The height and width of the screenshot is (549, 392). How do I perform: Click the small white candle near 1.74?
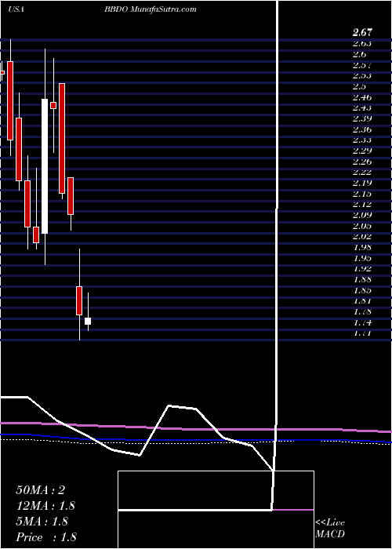[88, 321]
